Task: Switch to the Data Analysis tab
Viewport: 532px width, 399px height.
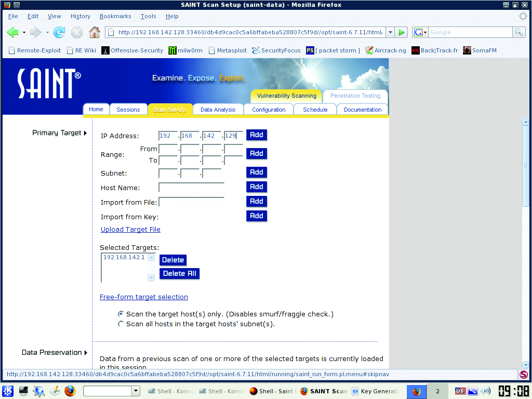Action: pos(218,110)
